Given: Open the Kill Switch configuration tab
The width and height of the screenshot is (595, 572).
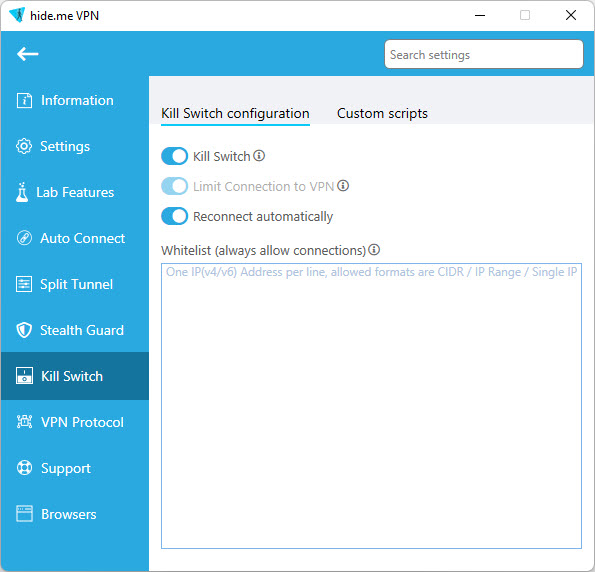Looking at the screenshot, I should coord(235,113).
